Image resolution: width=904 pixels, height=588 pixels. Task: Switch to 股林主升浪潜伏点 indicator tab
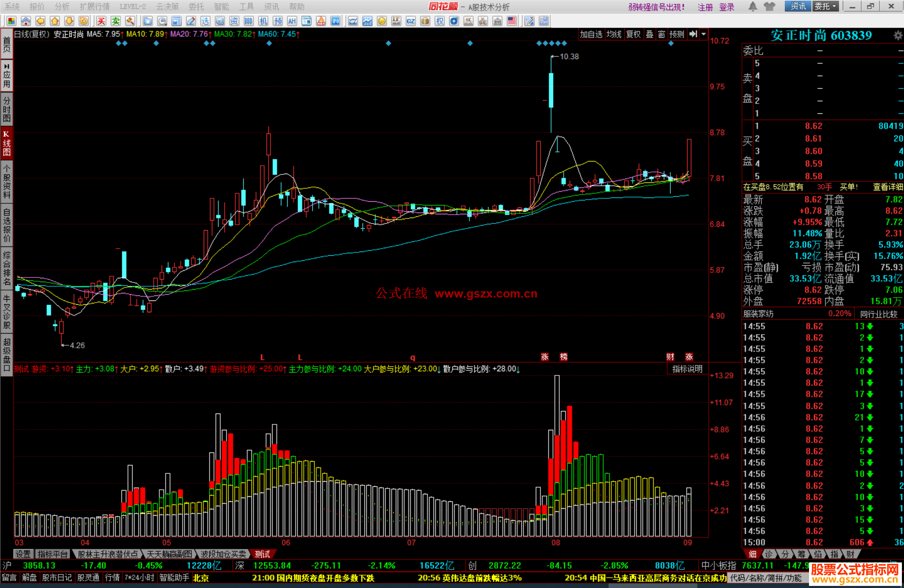coord(108,554)
